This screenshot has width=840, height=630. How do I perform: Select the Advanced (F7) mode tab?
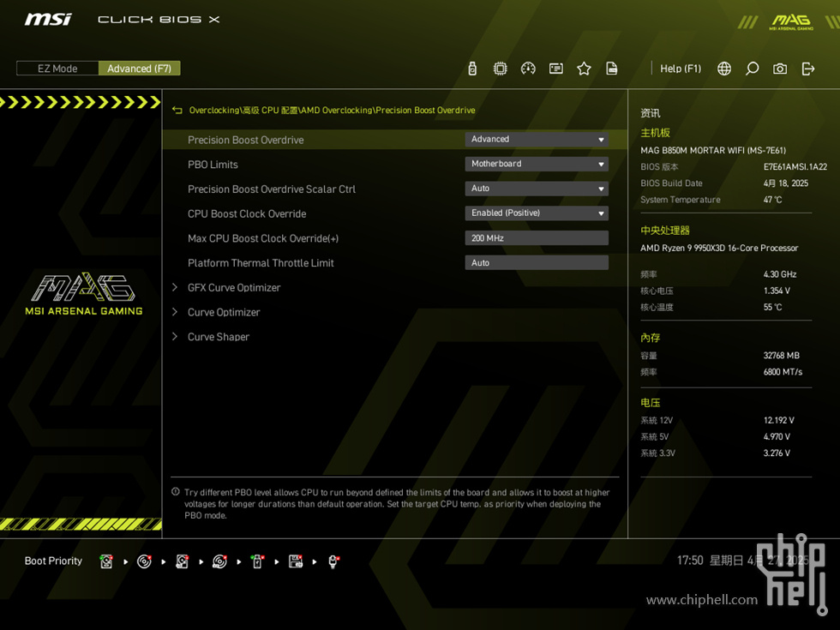click(x=139, y=69)
